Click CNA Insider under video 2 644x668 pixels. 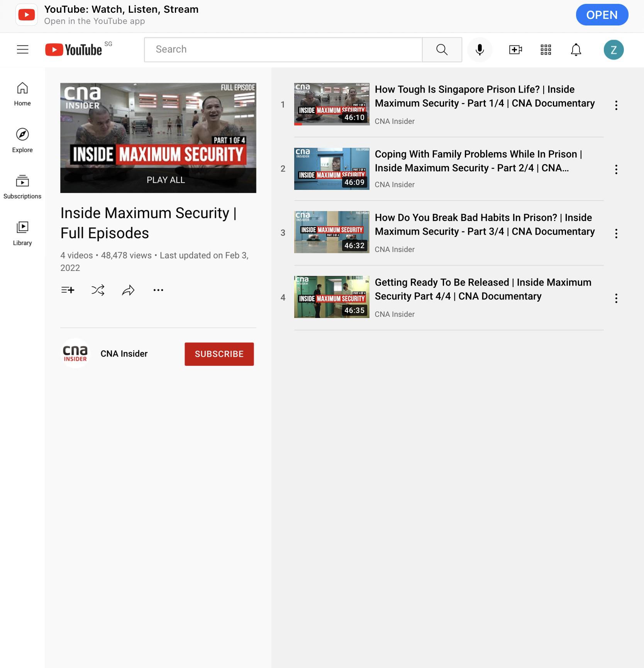click(395, 184)
